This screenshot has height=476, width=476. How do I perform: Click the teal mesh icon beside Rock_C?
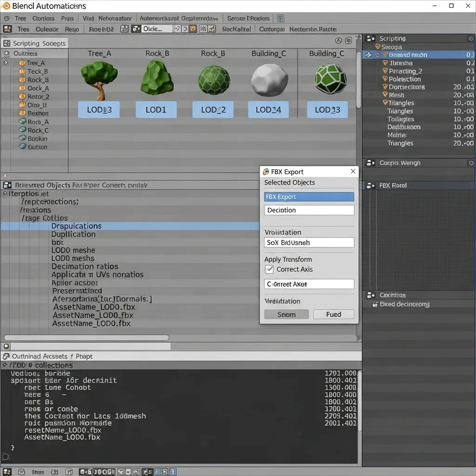tap(22, 130)
